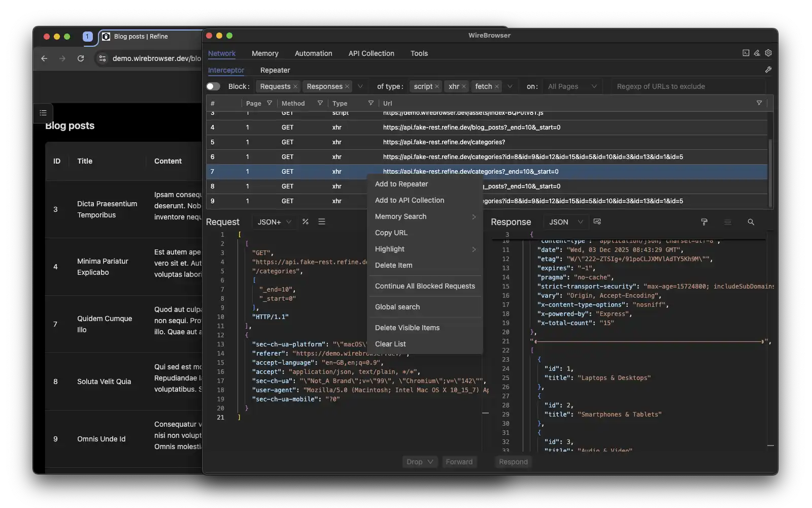This screenshot has height=508, width=812.
Task: Reload the Blog posts browser page
Action: tap(81, 58)
